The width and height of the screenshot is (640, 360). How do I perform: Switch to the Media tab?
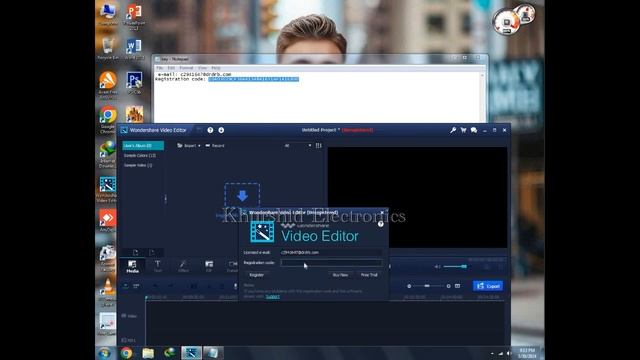pyautogui.click(x=132, y=267)
